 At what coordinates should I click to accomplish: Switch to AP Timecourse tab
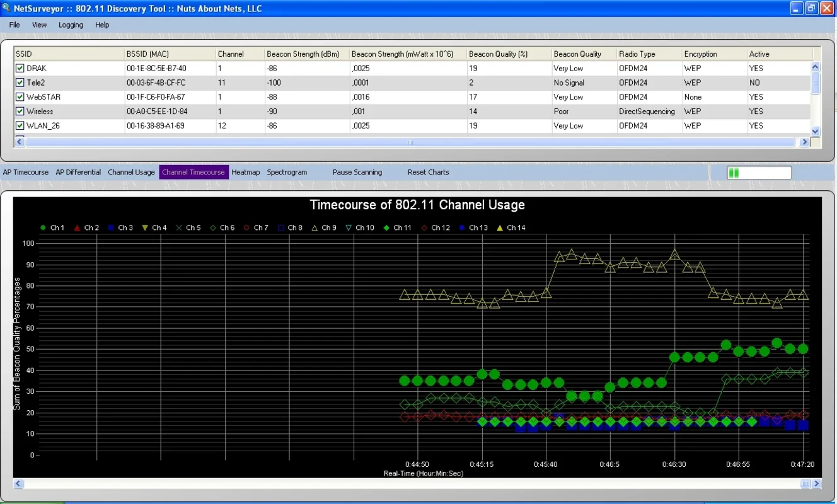(26, 172)
